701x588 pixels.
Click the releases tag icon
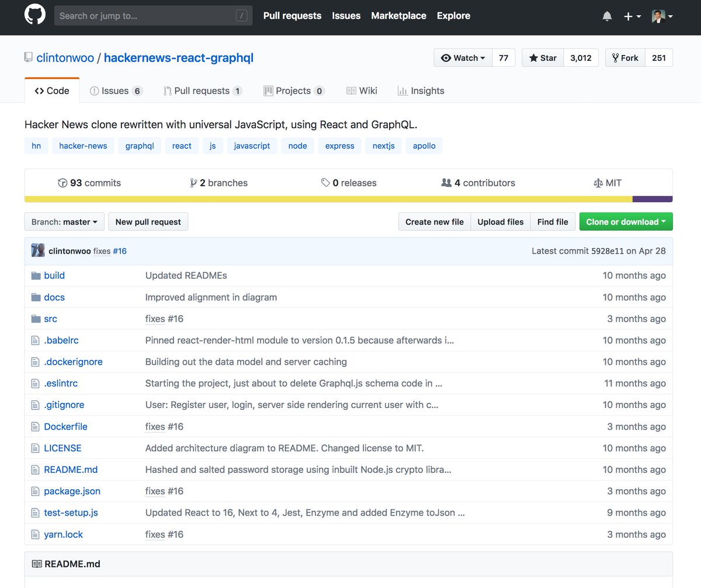325,183
